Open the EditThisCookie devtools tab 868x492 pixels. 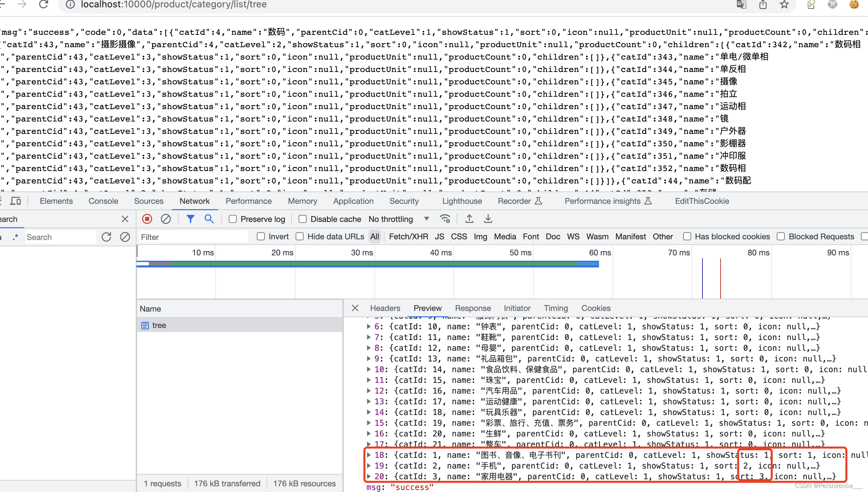(702, 201)
